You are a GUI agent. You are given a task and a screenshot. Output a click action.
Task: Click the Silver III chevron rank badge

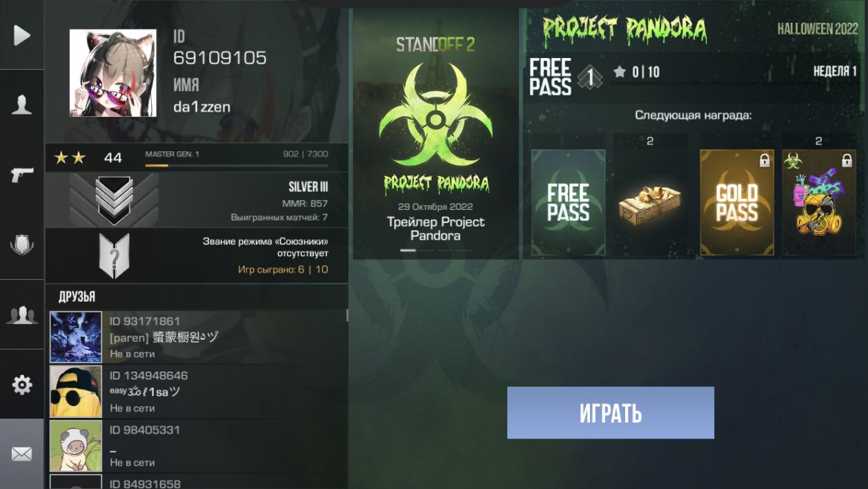click(114, 200)
